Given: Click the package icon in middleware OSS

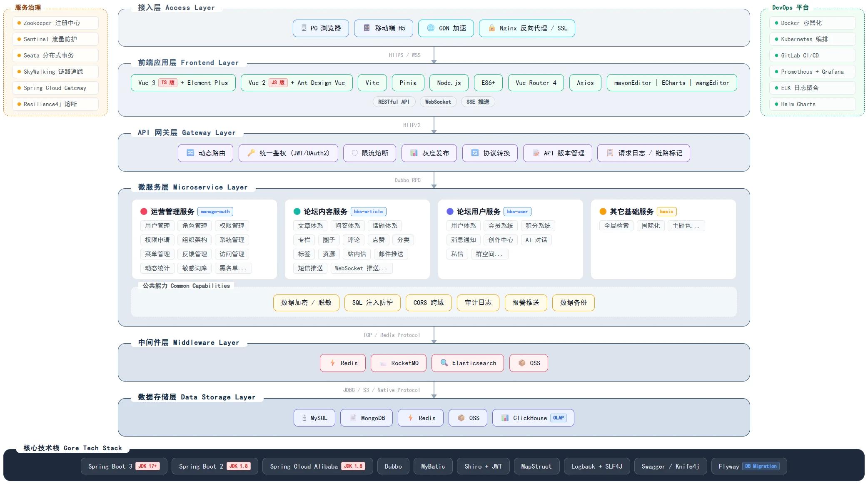Looking at the screenshot, I should click(x=522, y=363).
